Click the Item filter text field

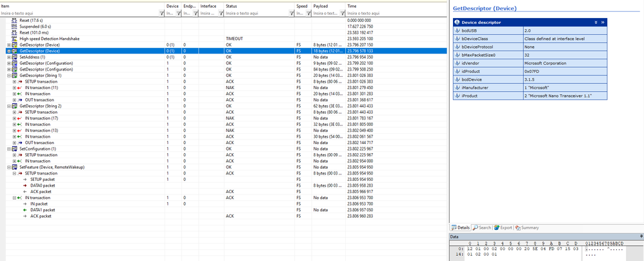pyautogui.click(x=79, y=14)
